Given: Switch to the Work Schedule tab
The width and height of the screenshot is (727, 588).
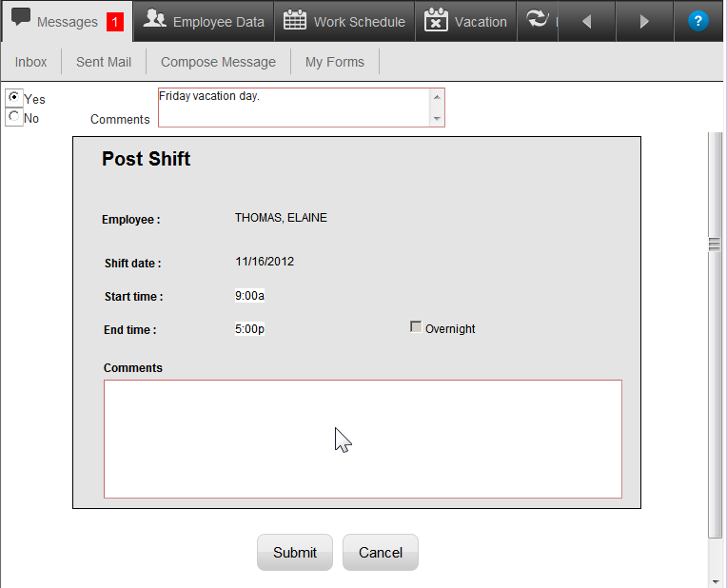Looking at the screenshot, I should (x=344, y=21).
